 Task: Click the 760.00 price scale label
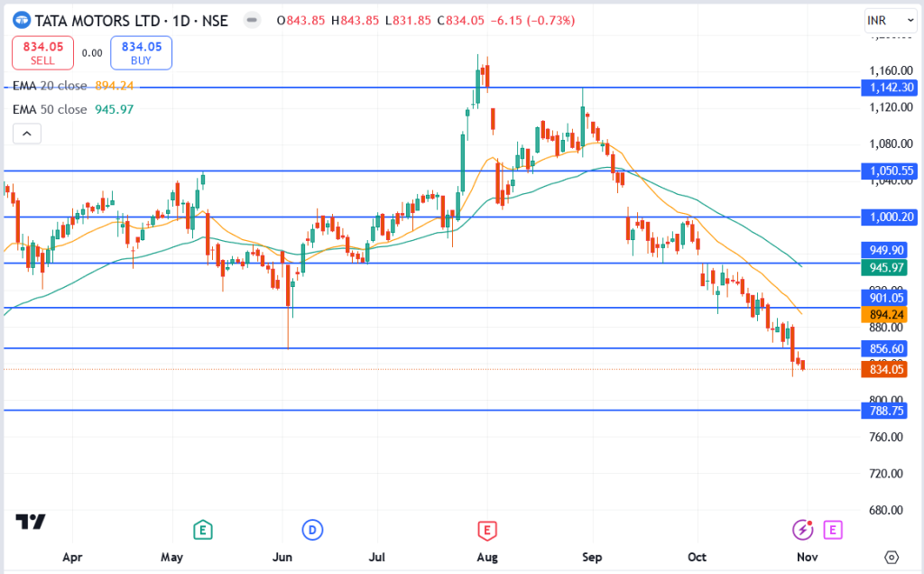886,437
